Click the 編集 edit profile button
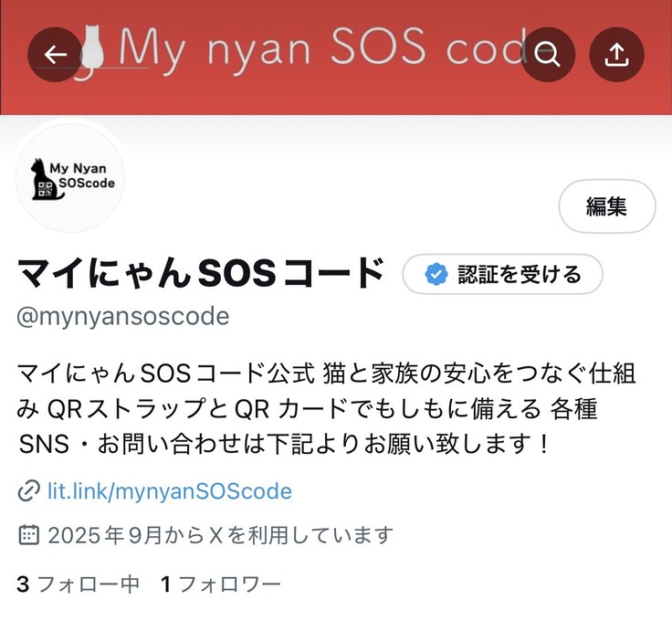Screen dimensions: 672x631 point(607,206)
